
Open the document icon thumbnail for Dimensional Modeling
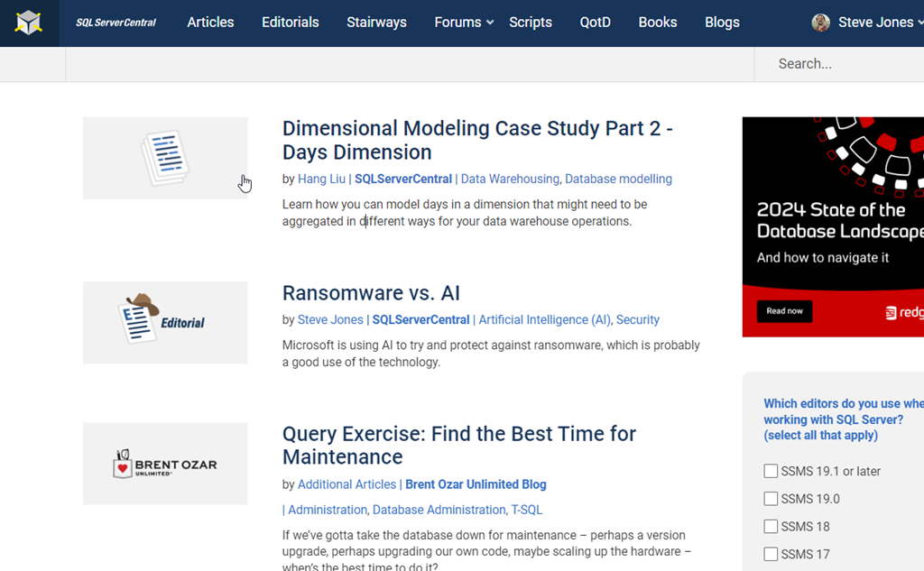[165, 158]
